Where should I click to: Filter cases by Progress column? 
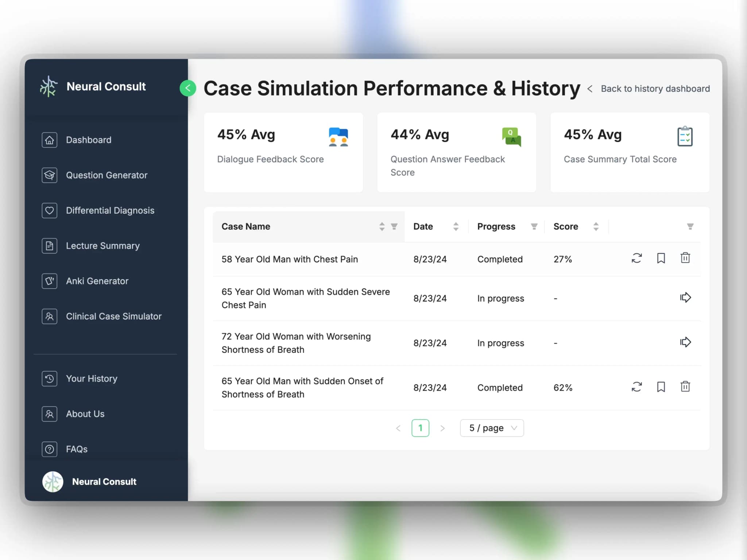tap(534, 226)
